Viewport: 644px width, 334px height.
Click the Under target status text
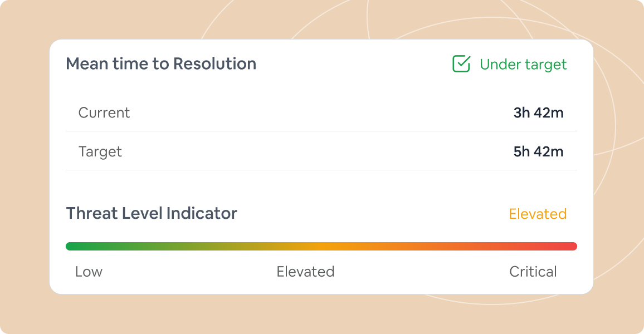523,65
